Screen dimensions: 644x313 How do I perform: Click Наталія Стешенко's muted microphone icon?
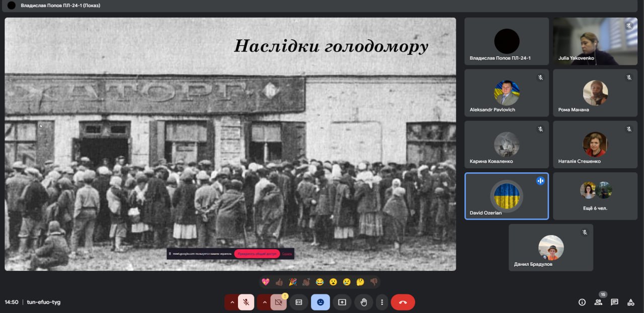click(x=629, y=129)
